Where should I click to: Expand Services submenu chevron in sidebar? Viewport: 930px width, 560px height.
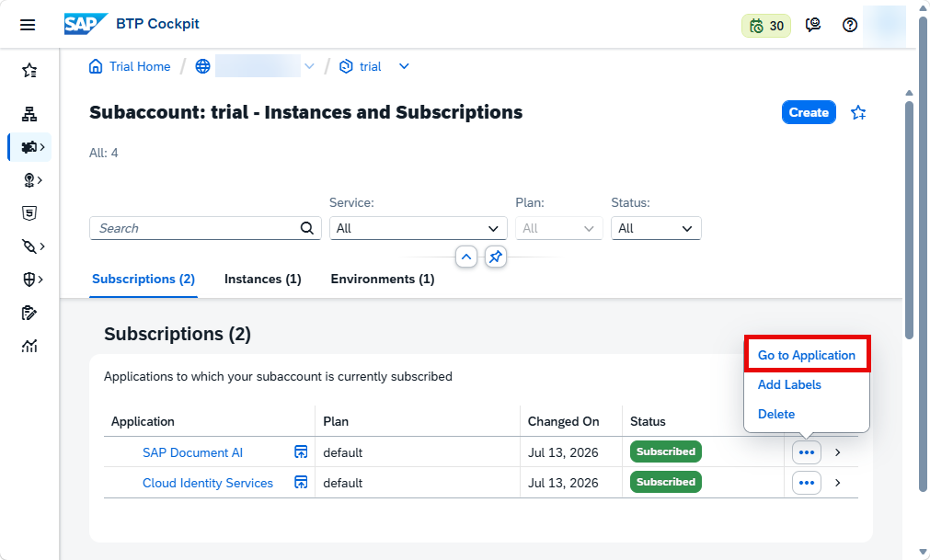42,147
